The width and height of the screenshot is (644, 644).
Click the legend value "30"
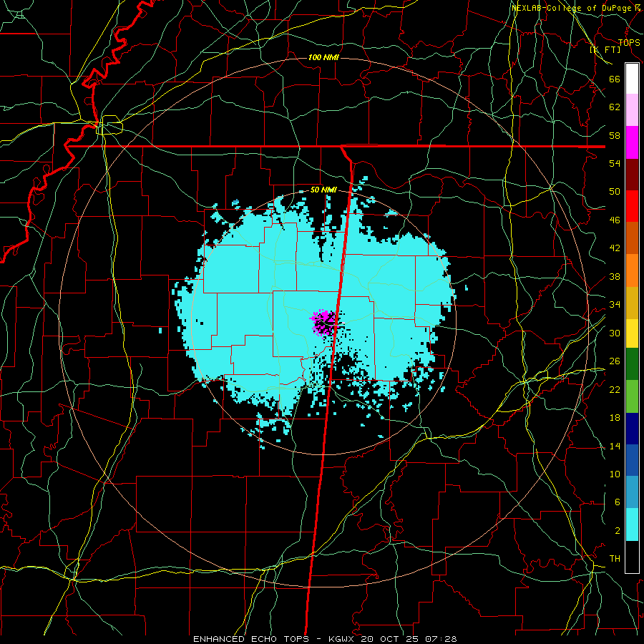click(615, 333)
